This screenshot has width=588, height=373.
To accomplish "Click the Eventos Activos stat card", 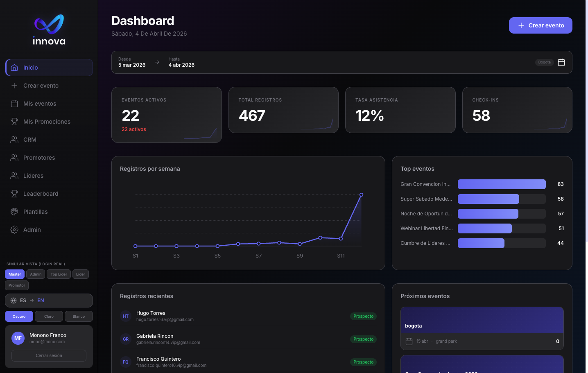I will (167, 115).
